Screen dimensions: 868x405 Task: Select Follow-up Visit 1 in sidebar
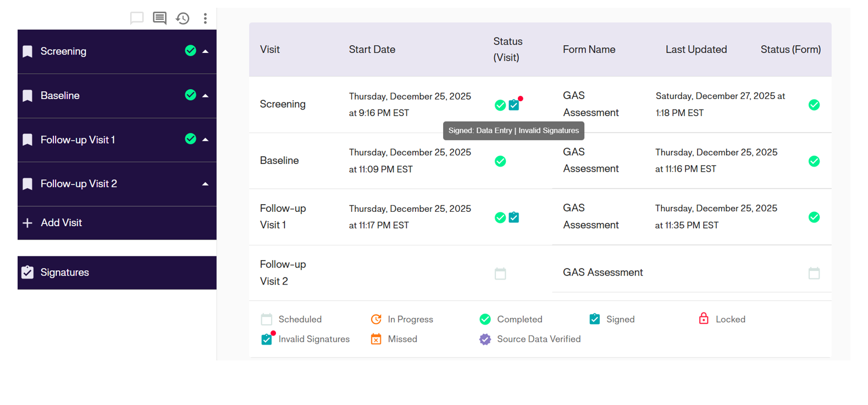(x=78, y=140)
